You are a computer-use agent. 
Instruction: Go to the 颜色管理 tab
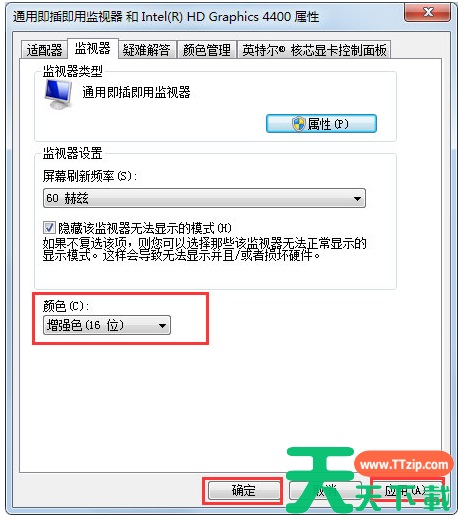pyautogui.click(x=207, y=50)
